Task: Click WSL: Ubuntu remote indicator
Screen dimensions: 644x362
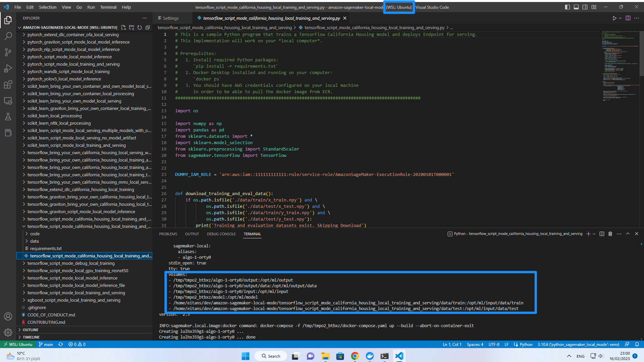Action: click(x=18, y=344)
